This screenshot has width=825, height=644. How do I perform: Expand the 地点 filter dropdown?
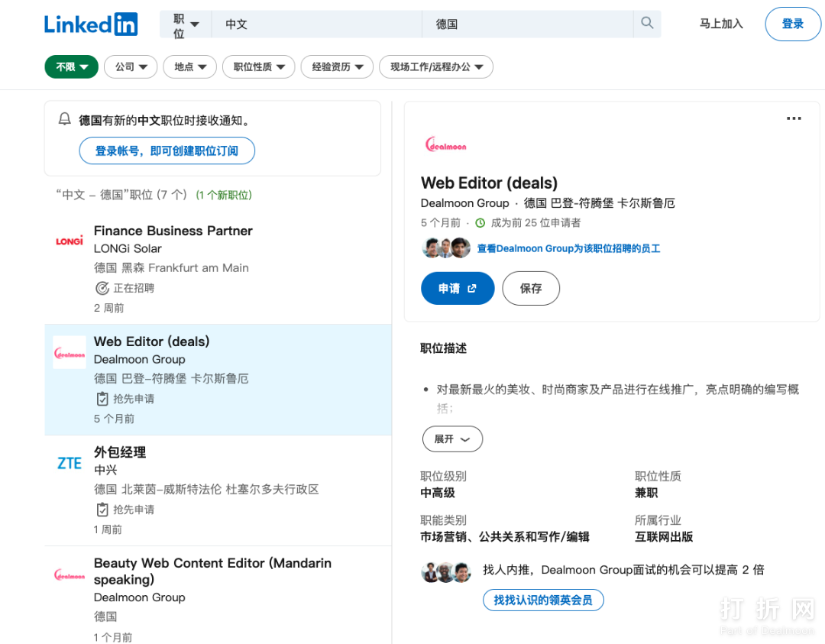[x=189, y=67]
